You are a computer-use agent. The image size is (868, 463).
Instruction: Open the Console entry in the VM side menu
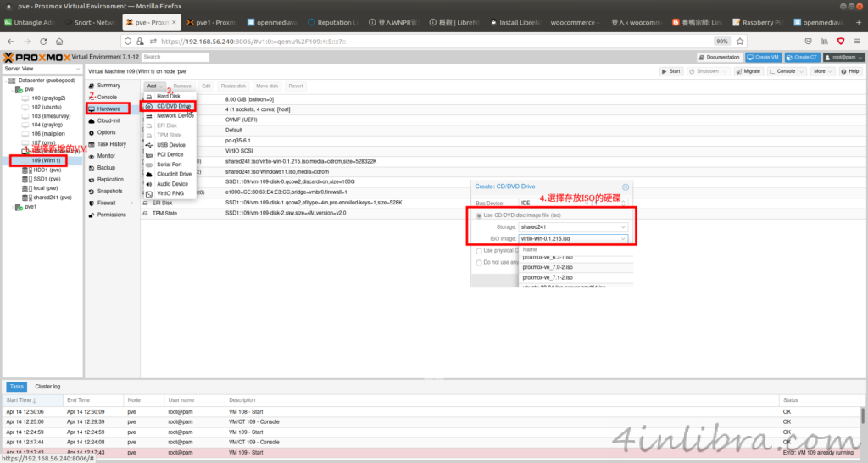[107, 97]
